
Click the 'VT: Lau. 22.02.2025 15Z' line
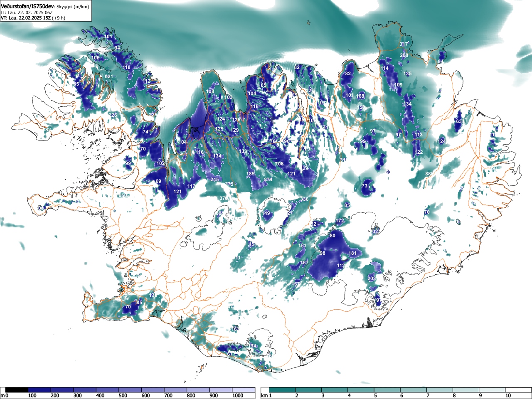(26, 18)
